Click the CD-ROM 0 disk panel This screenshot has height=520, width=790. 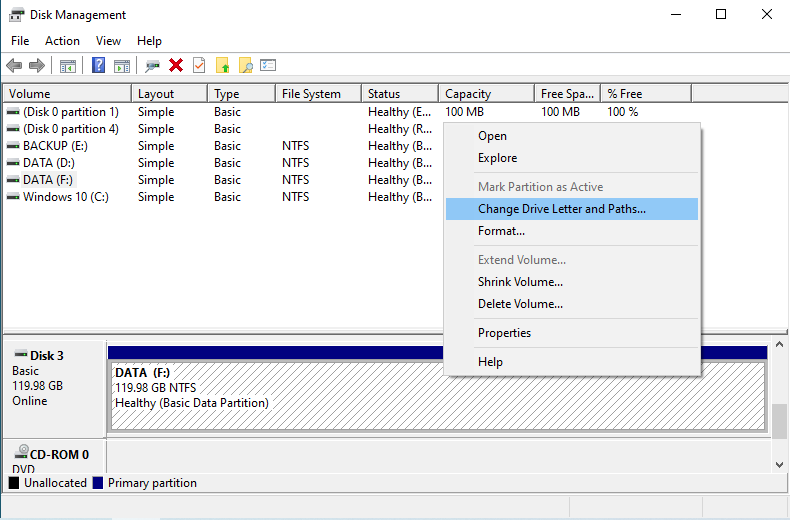click(x=55, y=457)
